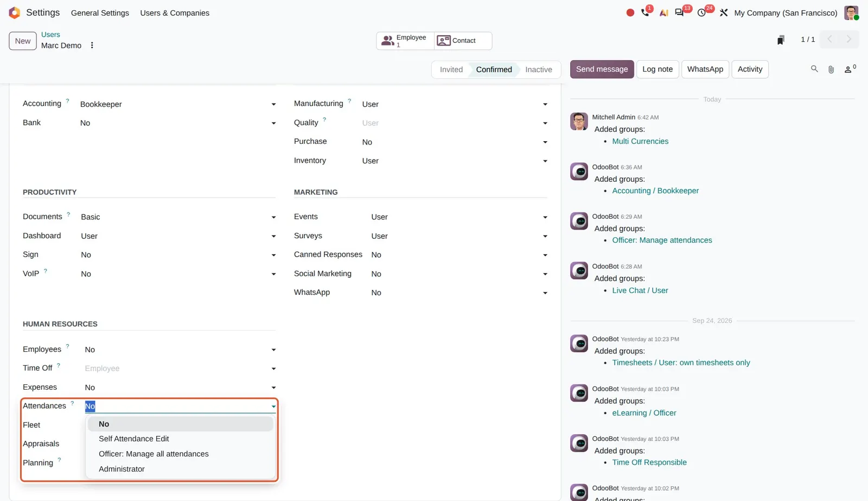Go to next record arrow
Image resolution: width=868 pixels, height=501 pixels.
(x=849, y=39)
